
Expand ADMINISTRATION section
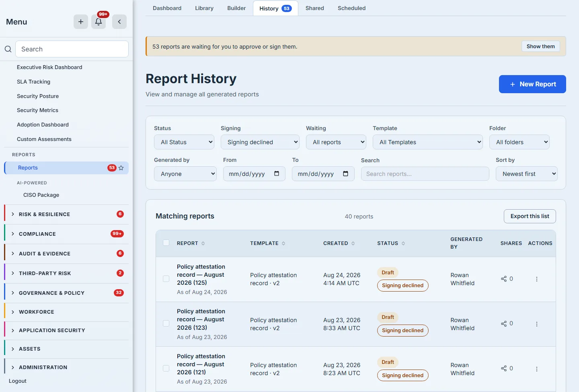click(66, 367)
